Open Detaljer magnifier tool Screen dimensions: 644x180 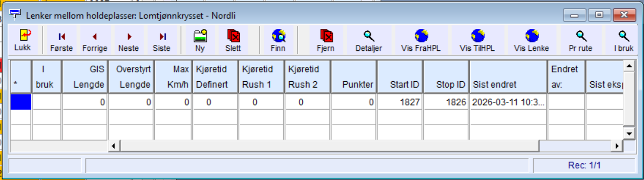[369, 41]
